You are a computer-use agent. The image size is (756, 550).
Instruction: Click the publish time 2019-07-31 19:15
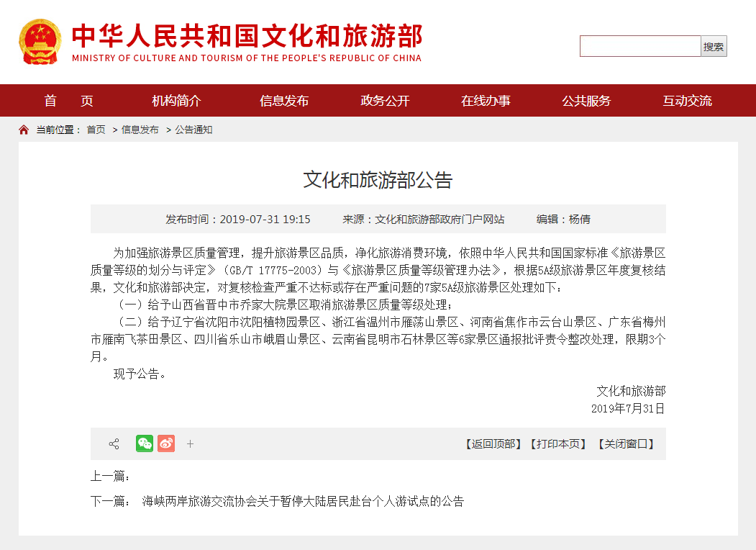(265, 220)
